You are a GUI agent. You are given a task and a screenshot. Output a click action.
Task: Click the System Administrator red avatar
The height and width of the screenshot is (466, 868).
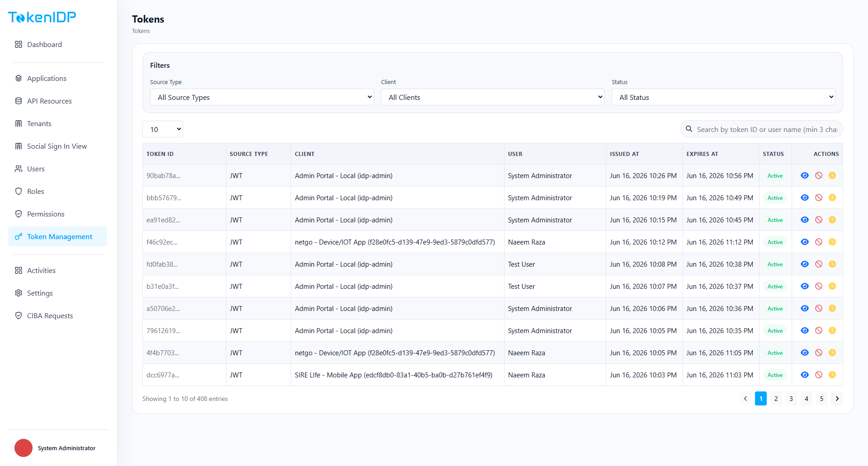tap(24, 448)
